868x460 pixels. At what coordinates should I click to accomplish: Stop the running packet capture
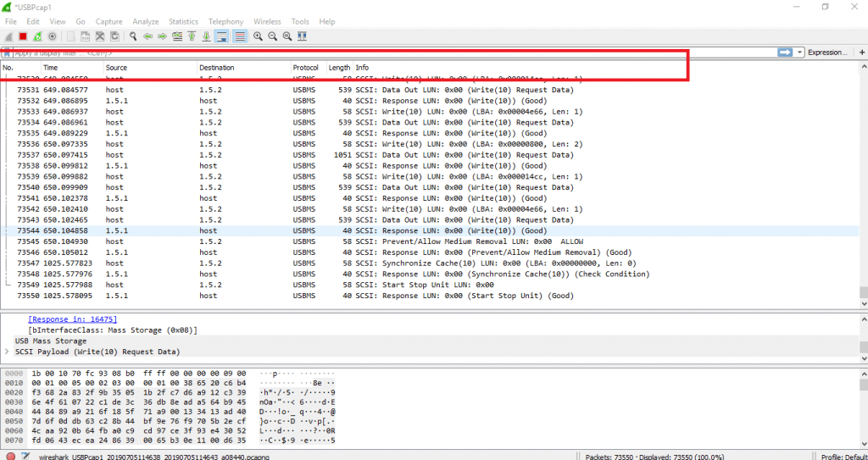[x=23, y=36]
